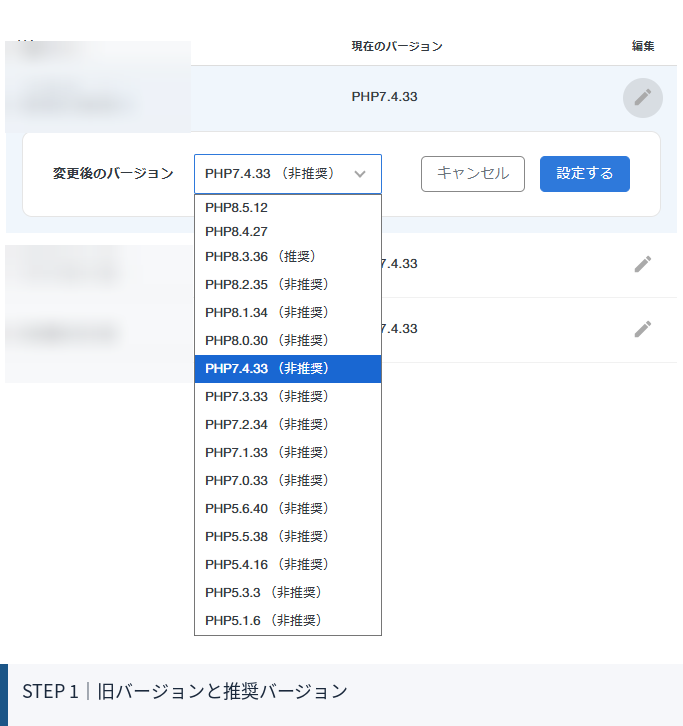The width and height of the screenshot is (683, 726).
Task: Choose PHP7.3.33 from the dropdown
Action: (288, 396)
